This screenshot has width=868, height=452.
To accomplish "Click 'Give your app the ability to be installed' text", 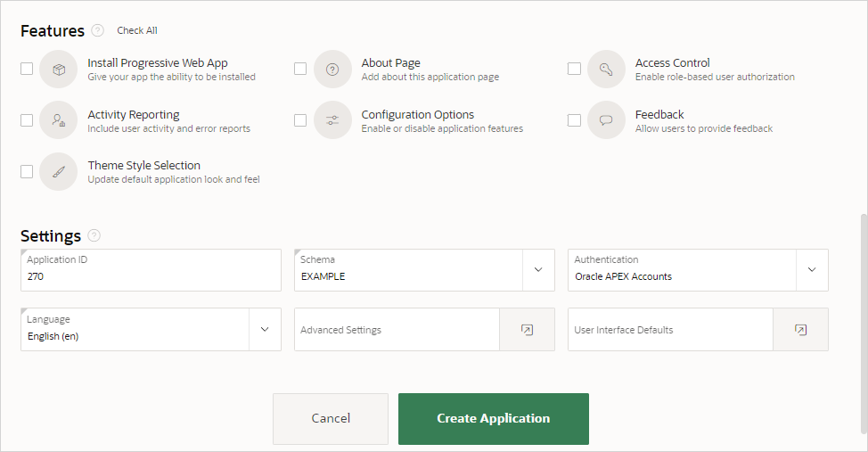I will pos(172,77).
